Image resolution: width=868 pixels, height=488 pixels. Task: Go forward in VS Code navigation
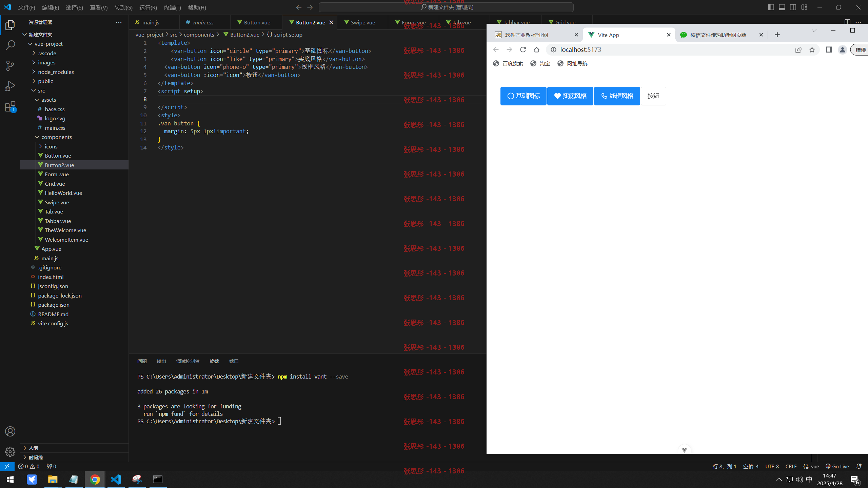(310, 7)
